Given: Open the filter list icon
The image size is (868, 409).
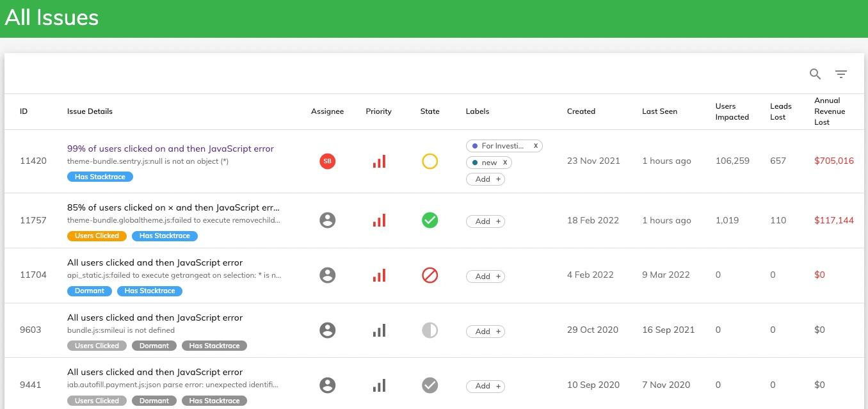Looking at the screenshot, I should click(x=841, y=74).
